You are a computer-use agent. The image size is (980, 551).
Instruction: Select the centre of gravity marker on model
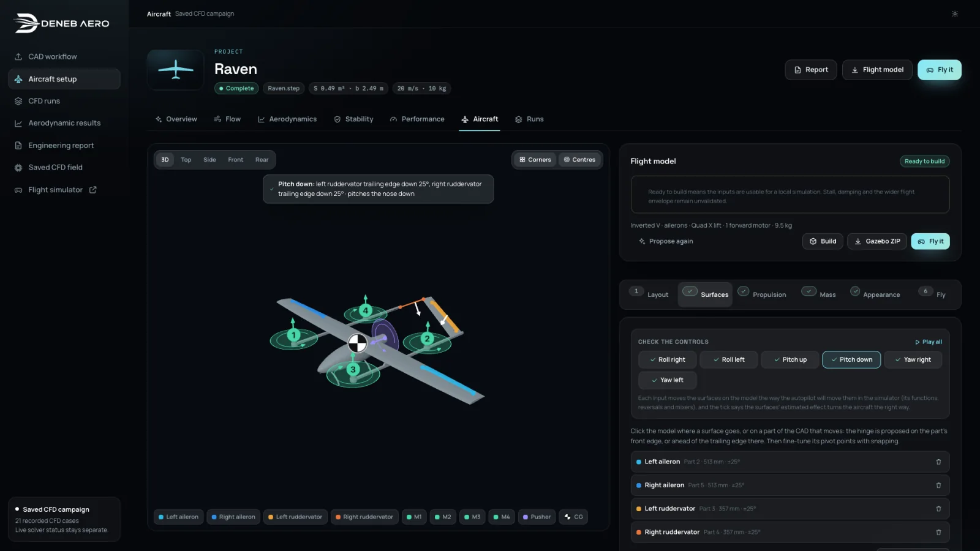click(358, 343)
